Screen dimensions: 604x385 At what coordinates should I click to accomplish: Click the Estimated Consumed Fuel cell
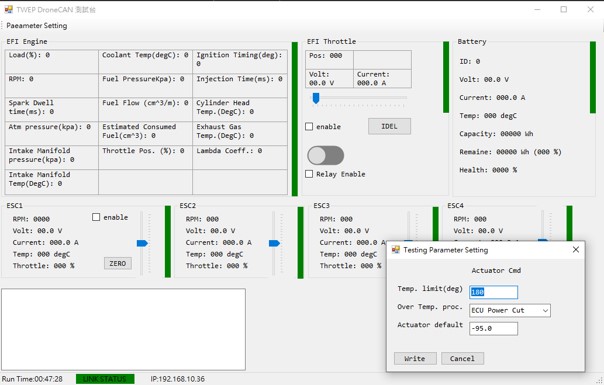click(145, 133)
